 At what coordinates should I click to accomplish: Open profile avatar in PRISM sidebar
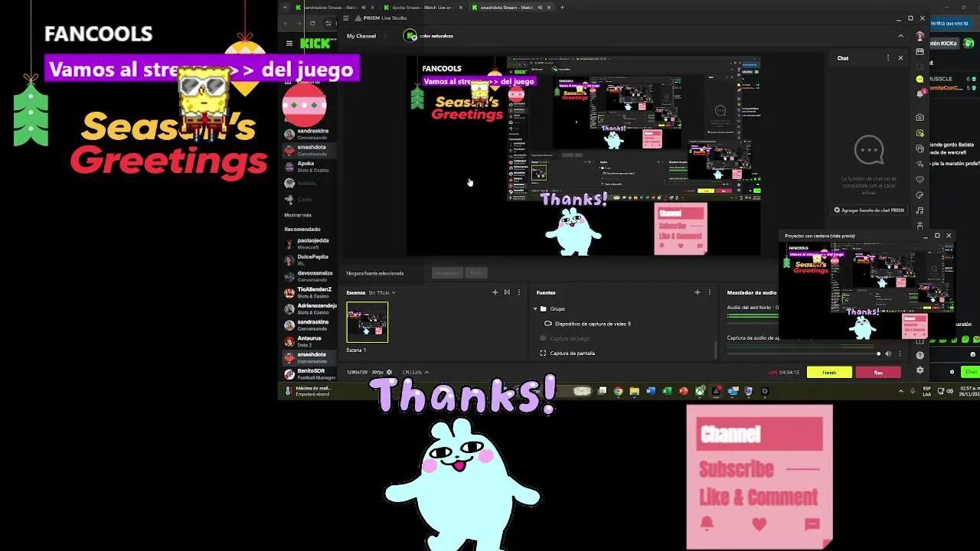[x=920, y=37]
